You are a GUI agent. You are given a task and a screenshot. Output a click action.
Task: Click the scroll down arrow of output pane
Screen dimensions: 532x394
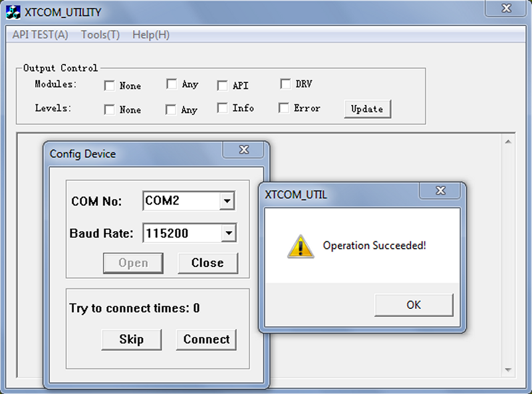(508, 369)
